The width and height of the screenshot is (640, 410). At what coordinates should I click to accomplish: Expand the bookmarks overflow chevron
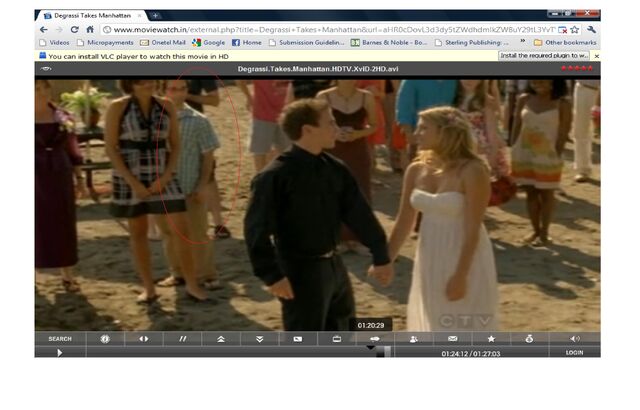[522, 42]
